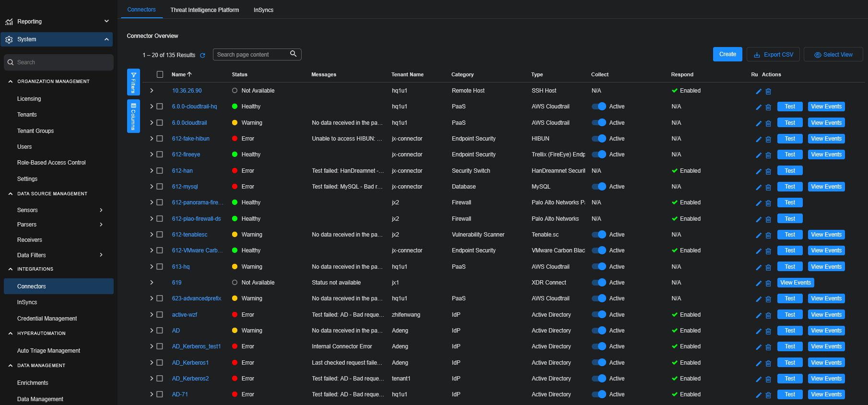868x405 pixels.
Task: Open Credential Management from the sidebar
Action: [47, 319]
